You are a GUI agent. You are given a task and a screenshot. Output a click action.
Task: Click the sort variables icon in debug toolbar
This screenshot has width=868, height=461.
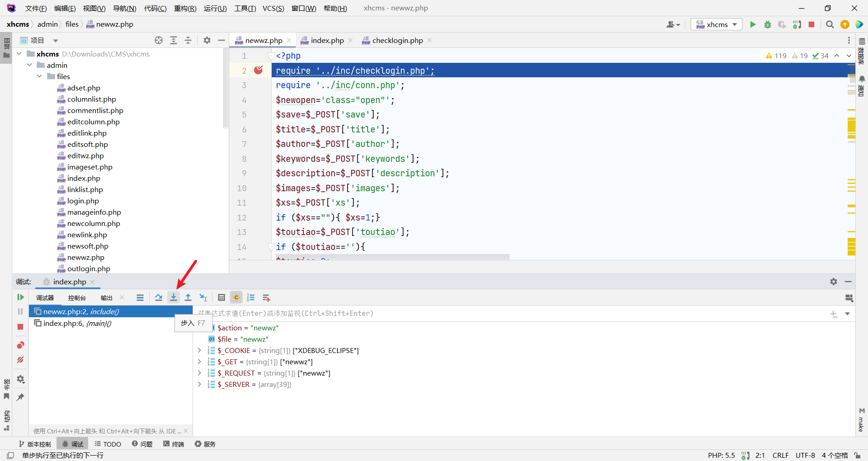(251, 297)
